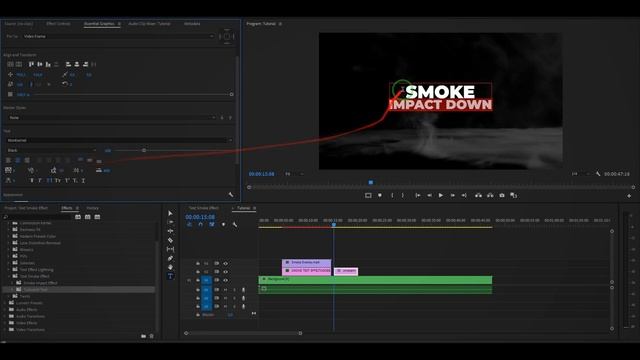The width and height of the screenshot is (640, 360).
Task: Select the green background clip on V1
Action: (x=375, y=280)
